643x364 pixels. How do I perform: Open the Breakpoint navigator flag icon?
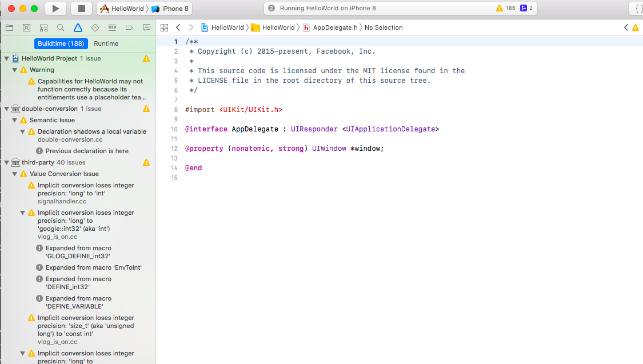pyautogui.click(x=130, y=27)
